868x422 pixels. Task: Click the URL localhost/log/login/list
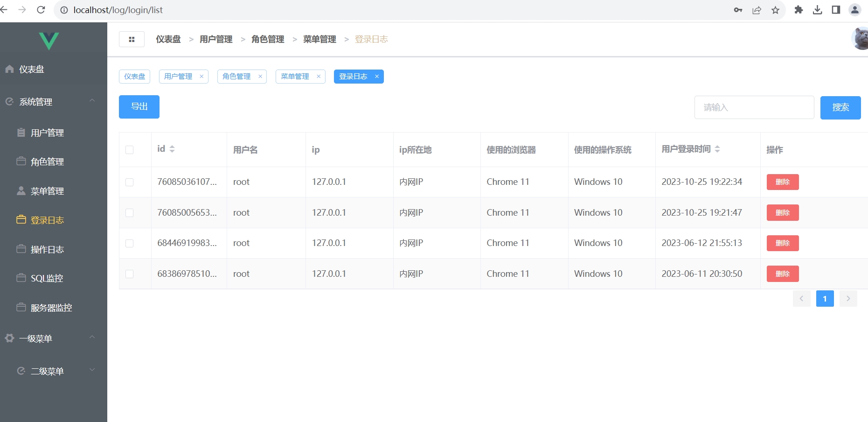pyautogui.click(x=118, y=10)
